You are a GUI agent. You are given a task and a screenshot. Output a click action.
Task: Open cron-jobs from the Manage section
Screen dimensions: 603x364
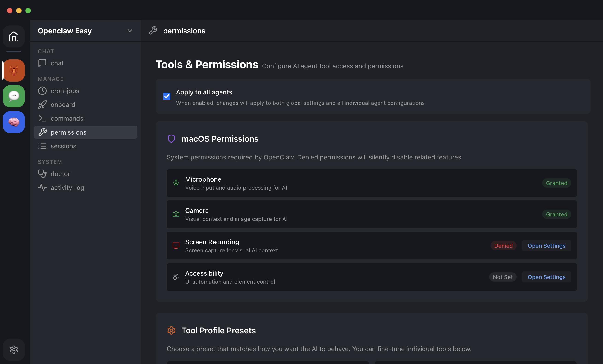click(65, 91)
